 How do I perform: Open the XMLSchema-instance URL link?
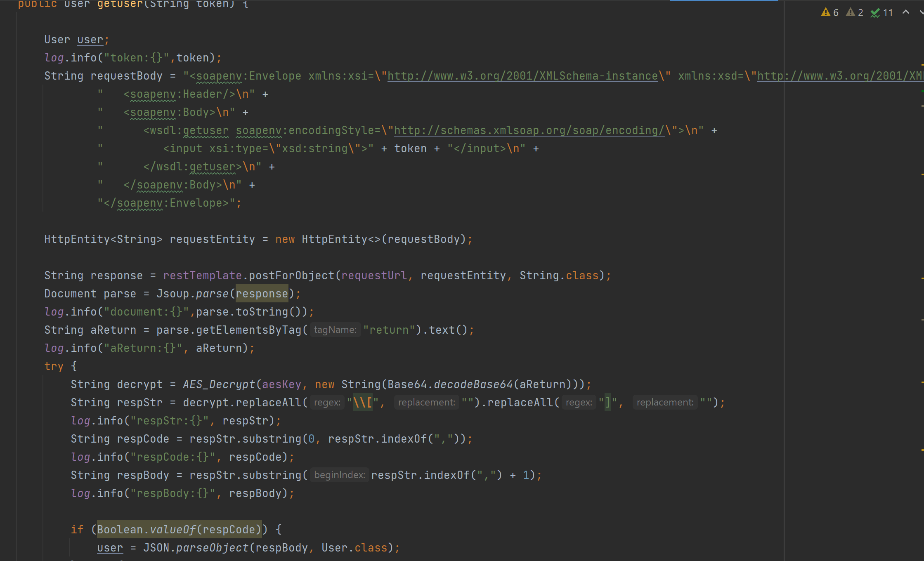[x=522, y=76]
